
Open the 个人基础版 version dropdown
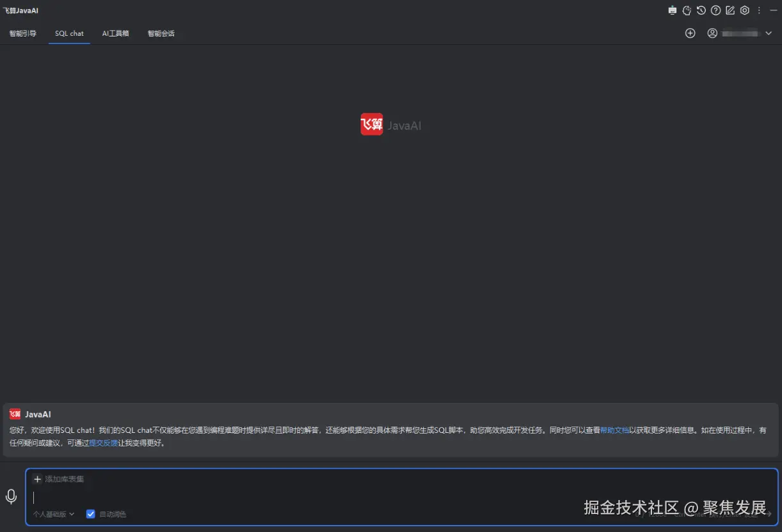[54, 514]
